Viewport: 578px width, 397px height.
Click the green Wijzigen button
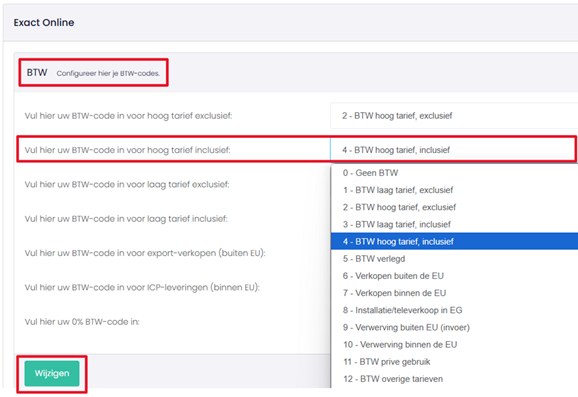pyautogui.click(x=52, y=373)
